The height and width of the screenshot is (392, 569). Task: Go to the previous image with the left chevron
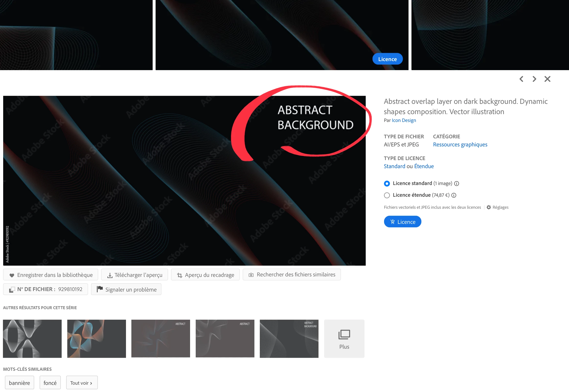tap(521, 79)
